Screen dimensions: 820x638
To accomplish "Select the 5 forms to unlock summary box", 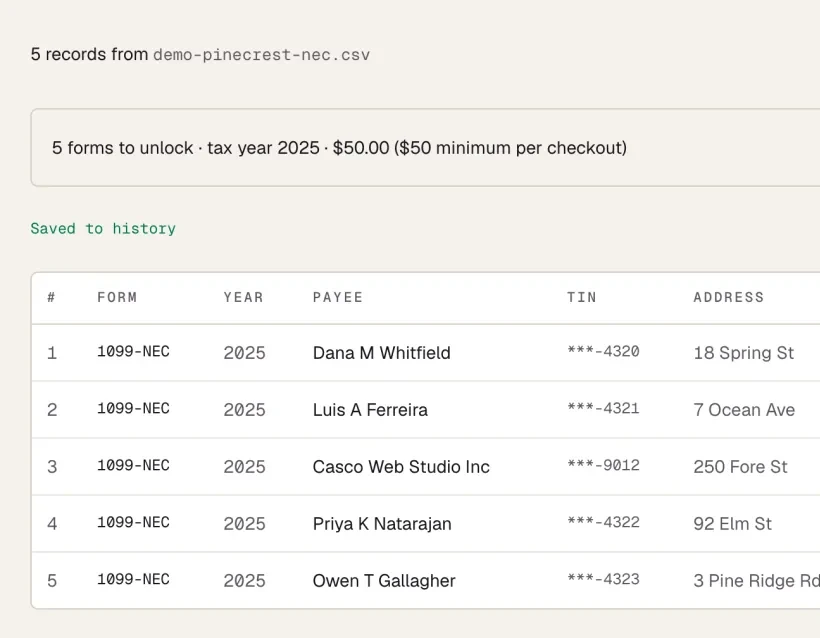I will [x=425, y=147].
